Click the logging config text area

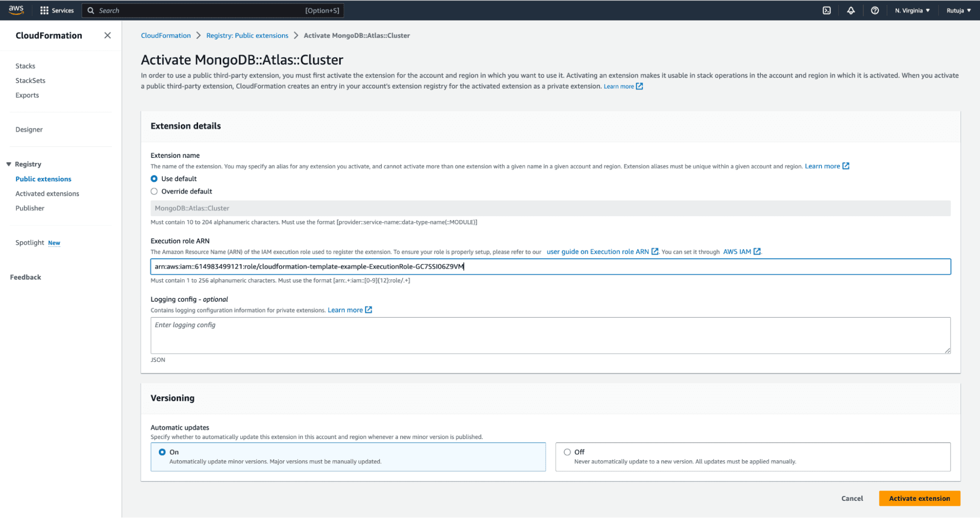click(550, 335)
